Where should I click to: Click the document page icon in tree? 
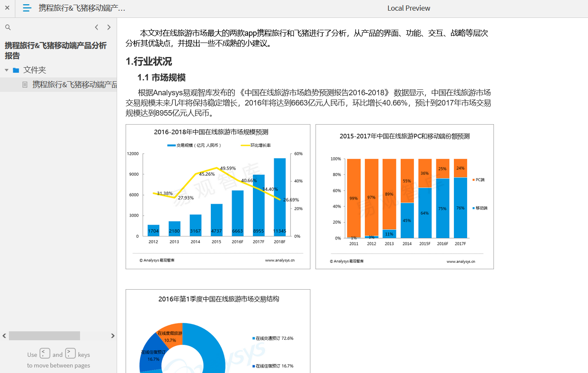(25, 85)
